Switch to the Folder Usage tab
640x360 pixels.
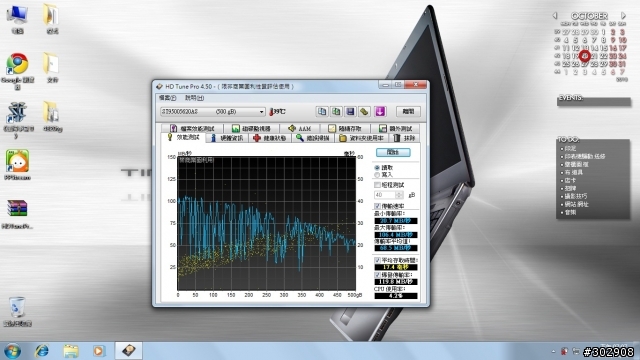point(361,138)
